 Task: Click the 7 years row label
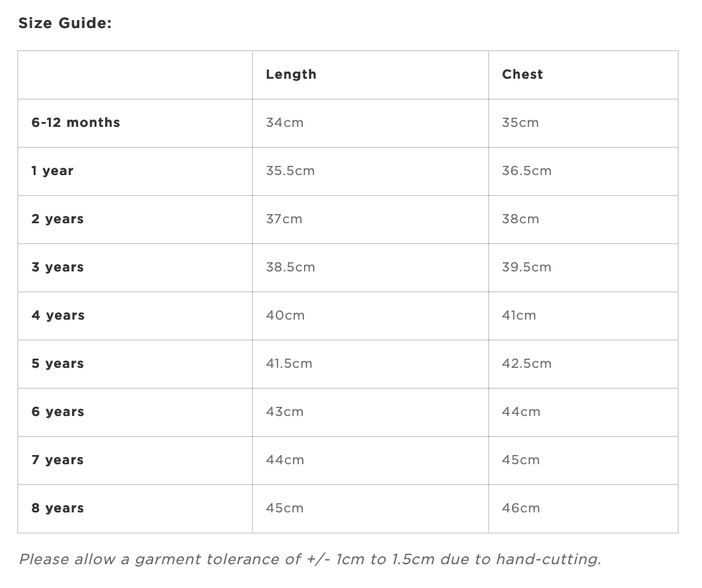[57, 460]
